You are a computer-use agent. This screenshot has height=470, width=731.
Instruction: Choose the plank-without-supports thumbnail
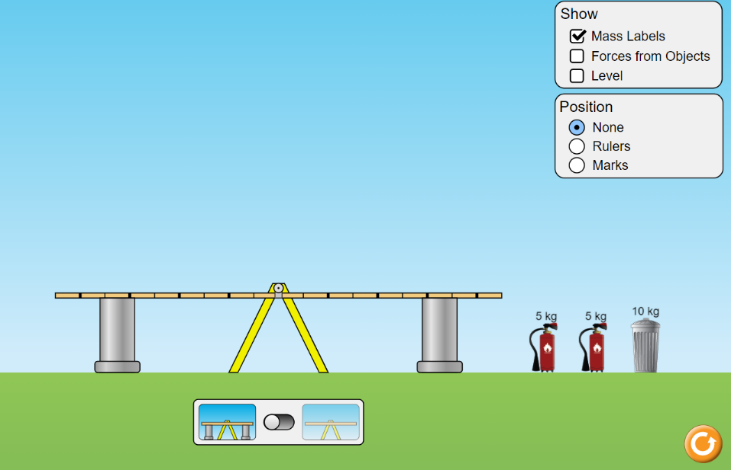(x=331, y=422)
